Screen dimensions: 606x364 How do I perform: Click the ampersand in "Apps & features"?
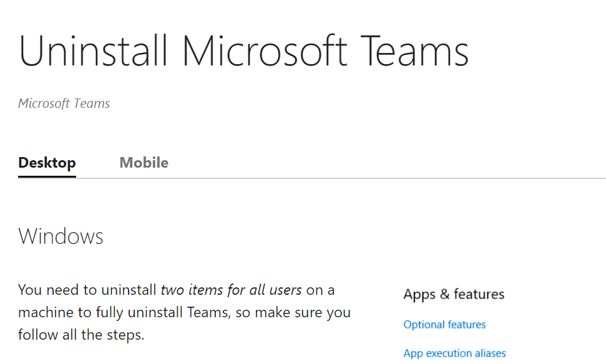(x=442, y=294)
